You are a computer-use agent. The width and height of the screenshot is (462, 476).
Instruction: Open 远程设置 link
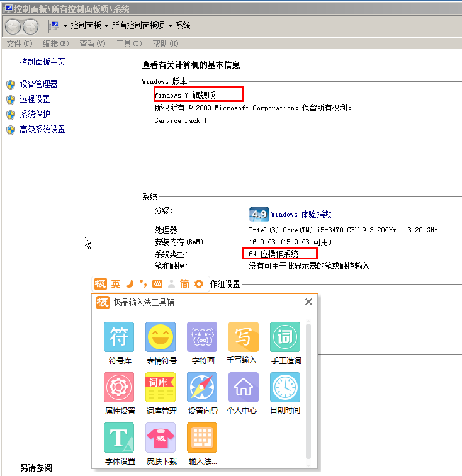coord(35,99)
